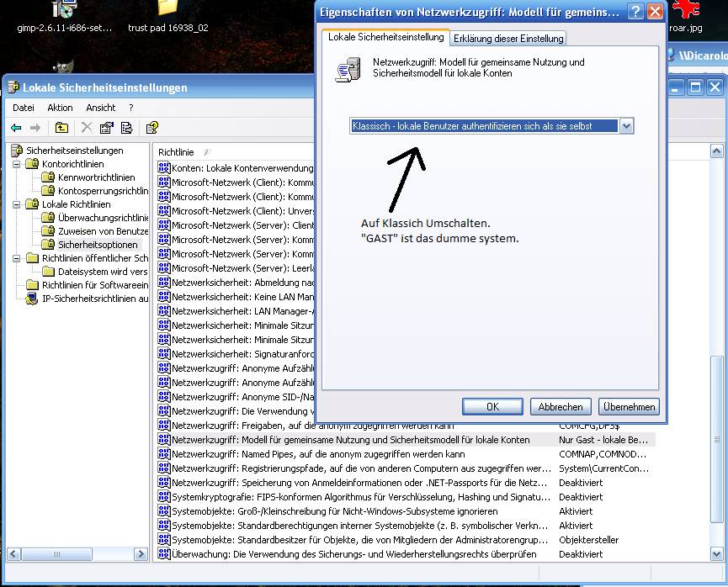The height and width of the screenshot is (587, 728).
Task: Select Kennwortrichtlinien in the tree
Action: tap(96, 177)
